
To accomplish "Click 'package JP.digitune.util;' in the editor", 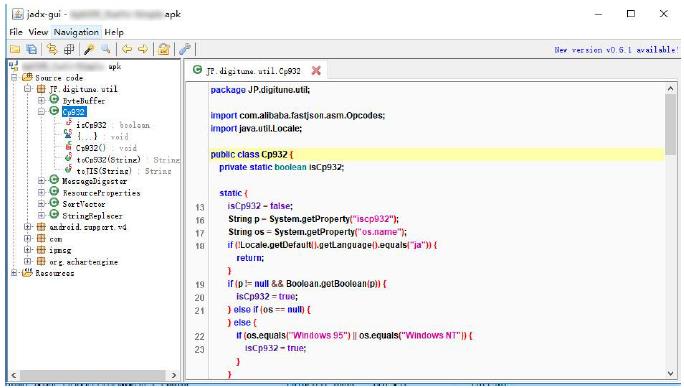I will 260,89.
